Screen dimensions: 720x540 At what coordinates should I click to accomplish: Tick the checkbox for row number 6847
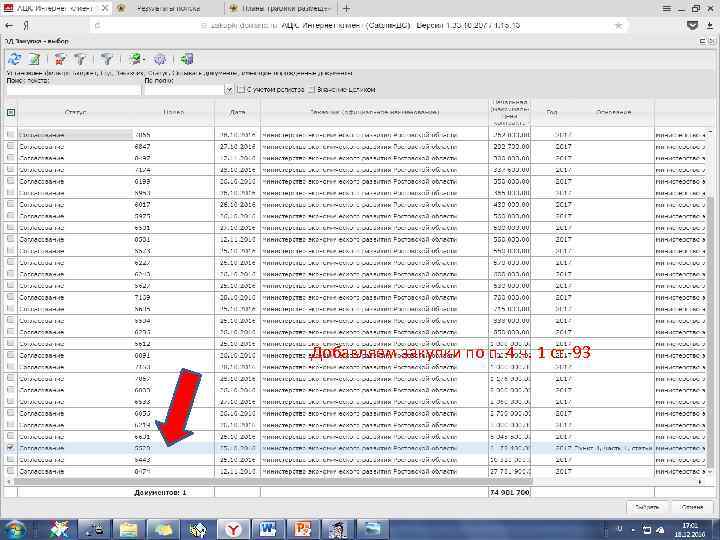point(11,146)
